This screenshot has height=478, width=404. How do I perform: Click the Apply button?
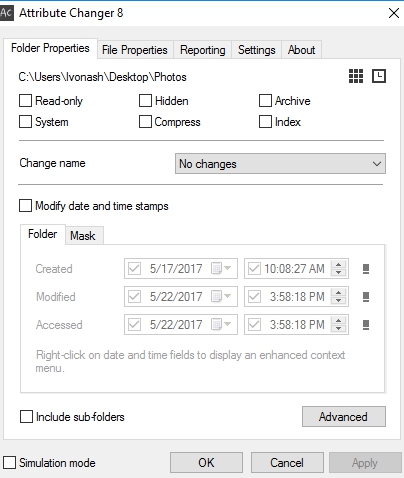click(365, 463)
